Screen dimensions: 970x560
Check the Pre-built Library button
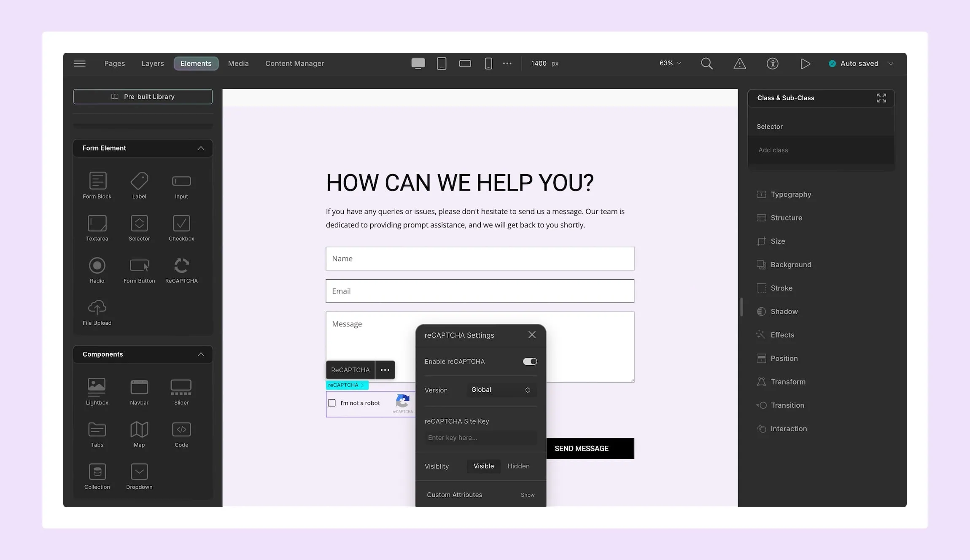point(143,97)
